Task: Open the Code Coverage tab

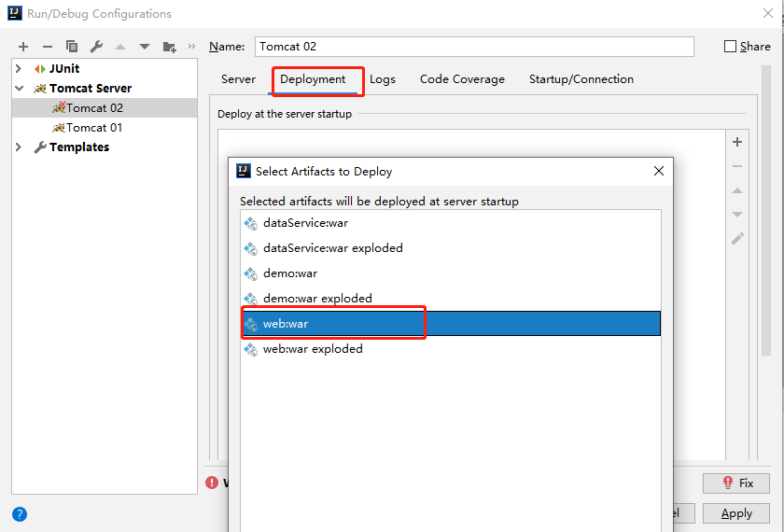Action: tap(463, 79)
